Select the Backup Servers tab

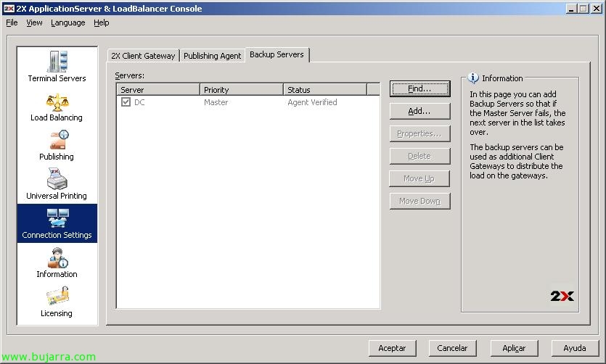pyautogui.click(x=277, y=54)
